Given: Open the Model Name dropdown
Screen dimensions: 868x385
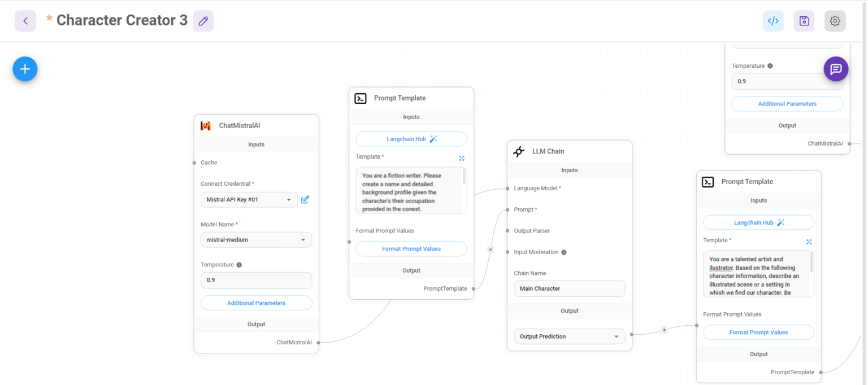Looking at the screenshot, I should click(x=256, y=239).
